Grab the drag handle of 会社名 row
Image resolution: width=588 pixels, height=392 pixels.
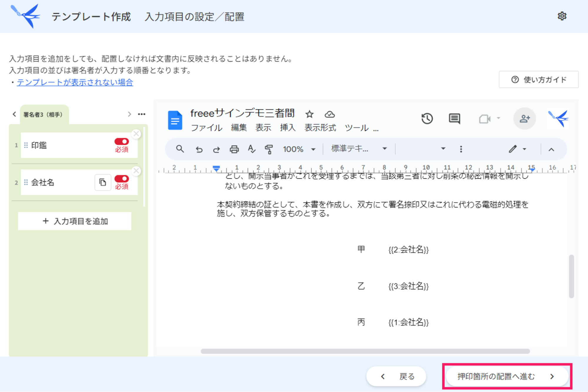26,182
